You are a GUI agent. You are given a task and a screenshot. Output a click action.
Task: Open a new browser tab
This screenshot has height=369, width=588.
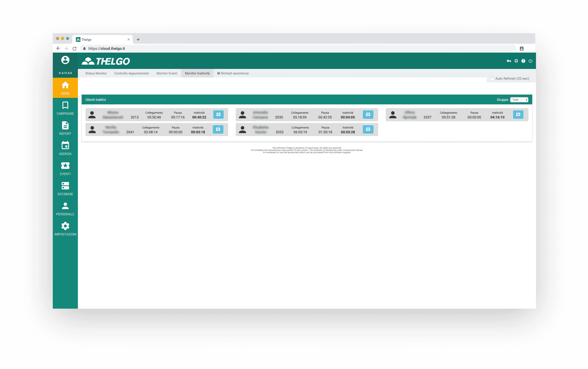click(x=138, y=39)
